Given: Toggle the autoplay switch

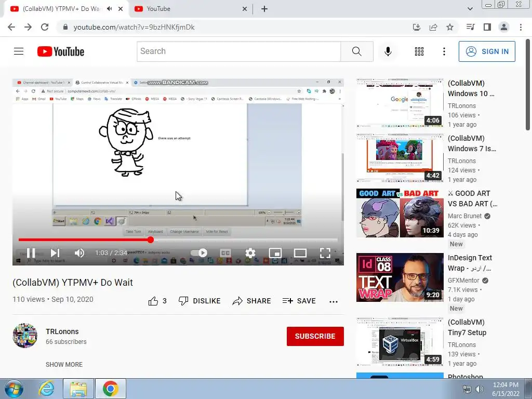Looking at the screenshot, I should [199, 253].
